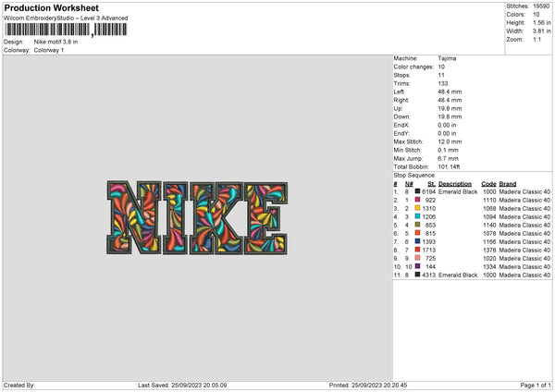555x392 pixels.
Task: Select the Zoom value 1:1
Action: 536,39
